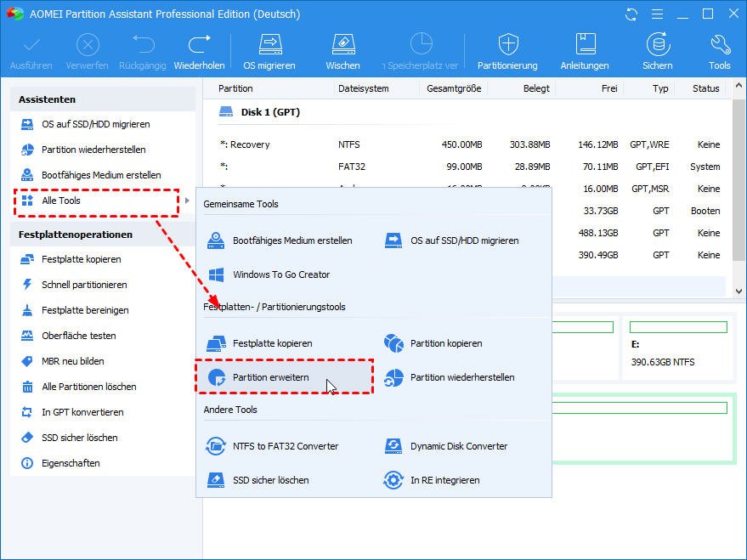The height and width of the screenshot is (560, 747).
Task: Expand the Alle Tools submenu arrow
Action: pos(187,201)
